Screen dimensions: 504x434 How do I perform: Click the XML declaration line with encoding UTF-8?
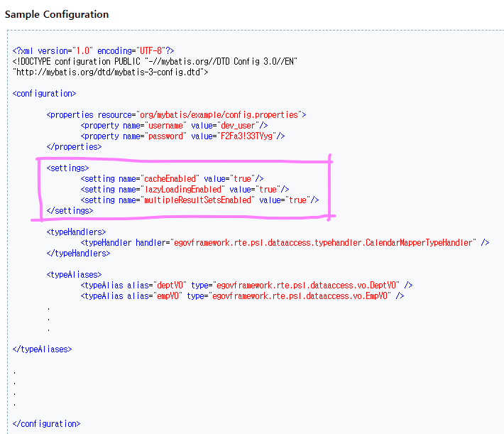(x=93, y=51)
